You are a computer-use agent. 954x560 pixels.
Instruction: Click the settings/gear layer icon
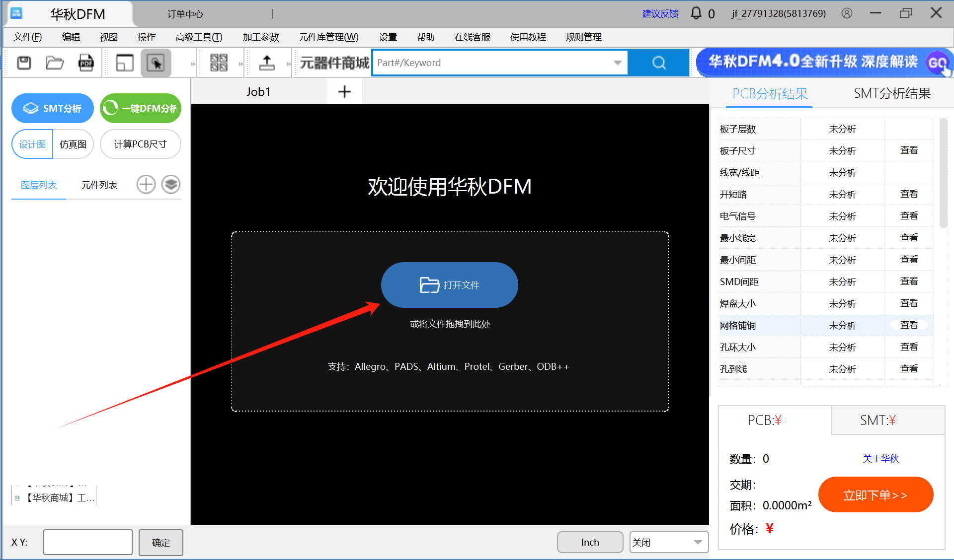click(x=171, y=185)
